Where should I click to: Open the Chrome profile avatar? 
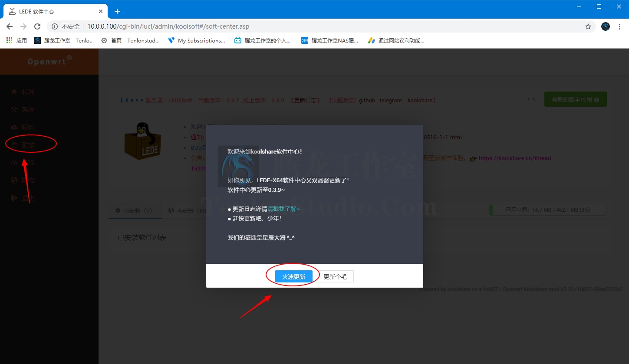point(606,26)
